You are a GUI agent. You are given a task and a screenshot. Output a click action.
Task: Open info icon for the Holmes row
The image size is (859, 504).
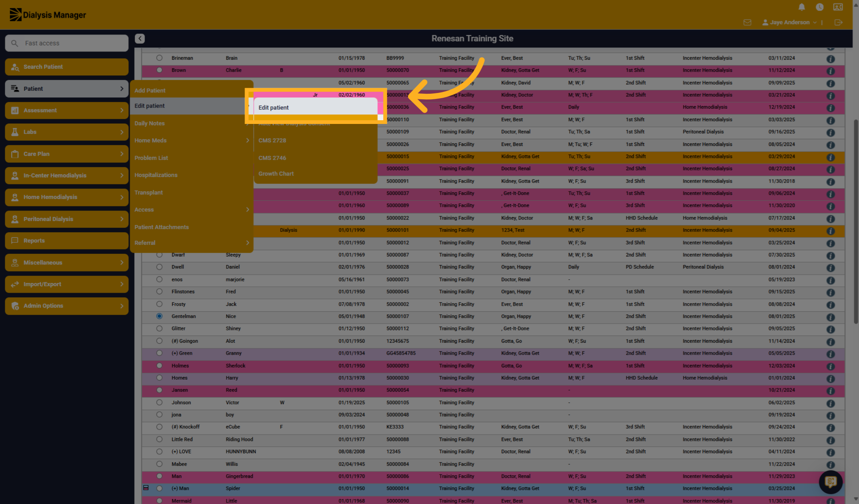click(x=831, y=367)
